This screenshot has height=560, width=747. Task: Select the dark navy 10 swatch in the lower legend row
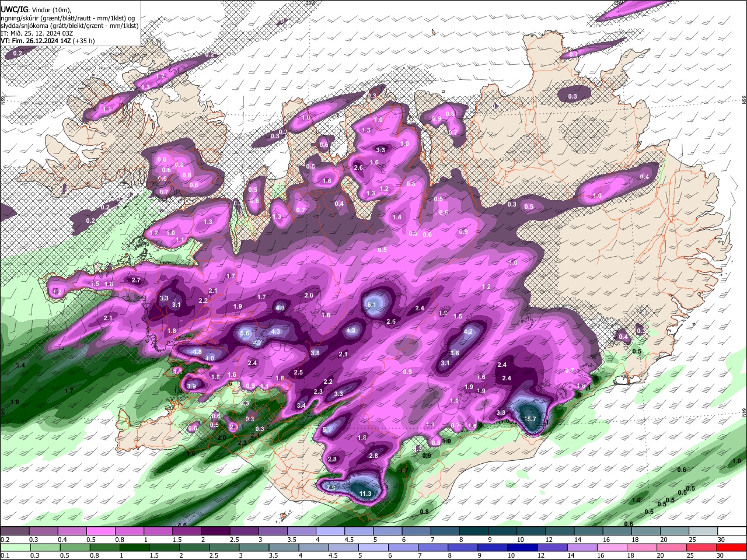point(521,547)
